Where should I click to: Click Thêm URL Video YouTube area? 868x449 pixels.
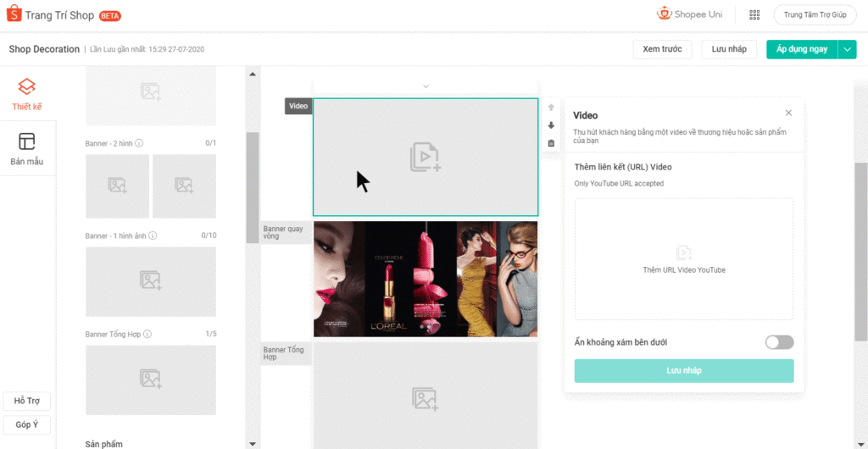683,259
